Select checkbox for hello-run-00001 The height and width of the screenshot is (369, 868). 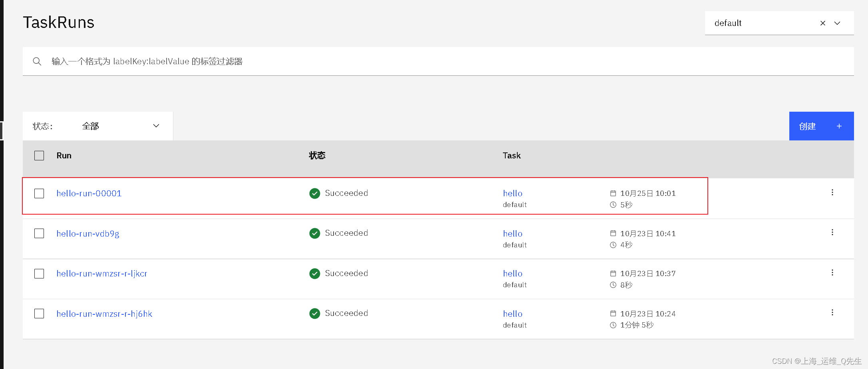(39, 193)
